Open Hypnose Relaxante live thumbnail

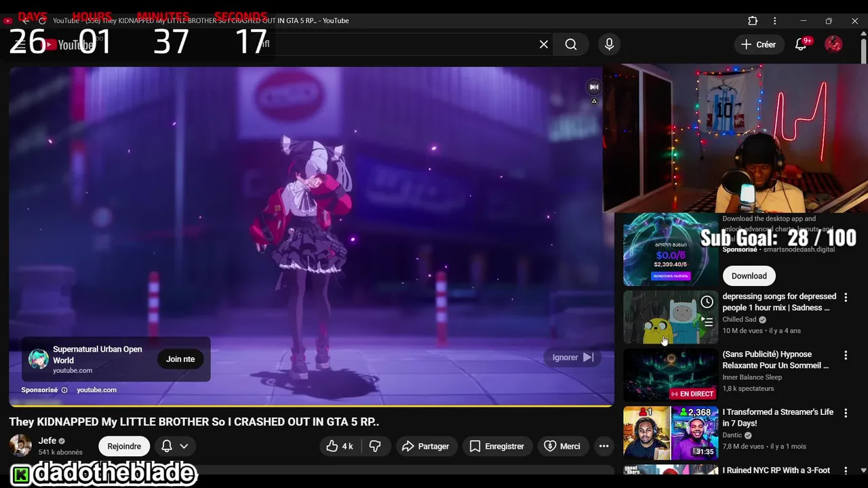tap(671, 375)
